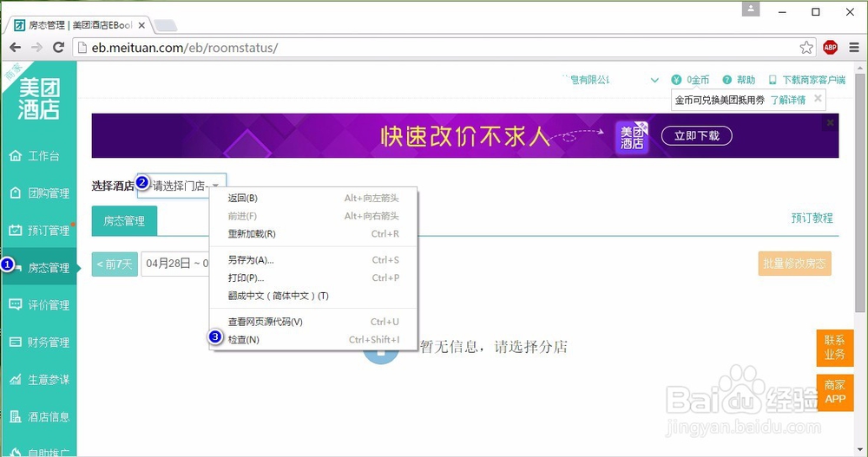Viewport: 868px width, 457px height.
Task: Open 财务管理 in sidebar
Action: coord(39,342)
